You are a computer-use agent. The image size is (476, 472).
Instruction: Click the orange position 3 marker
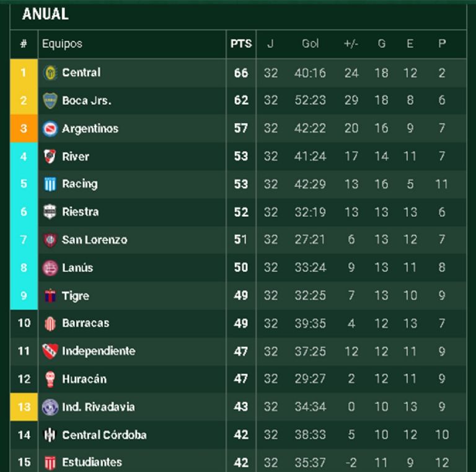point(24,128)
